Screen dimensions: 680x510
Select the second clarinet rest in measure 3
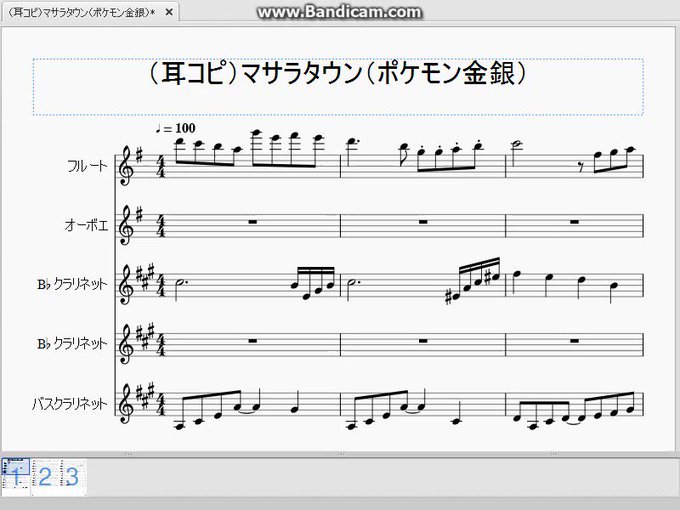tap(575, 341)
